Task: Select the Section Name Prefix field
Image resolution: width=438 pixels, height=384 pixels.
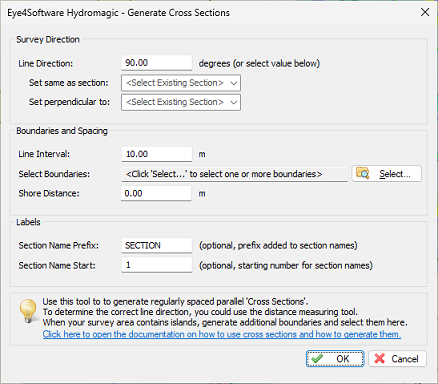Action: click(x=157, y=245)
